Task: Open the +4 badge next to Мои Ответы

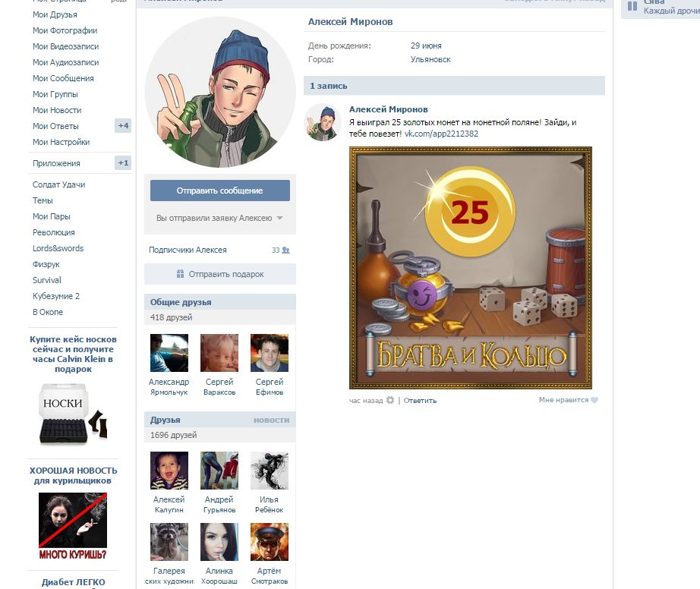Action: (x=123, y=126)
